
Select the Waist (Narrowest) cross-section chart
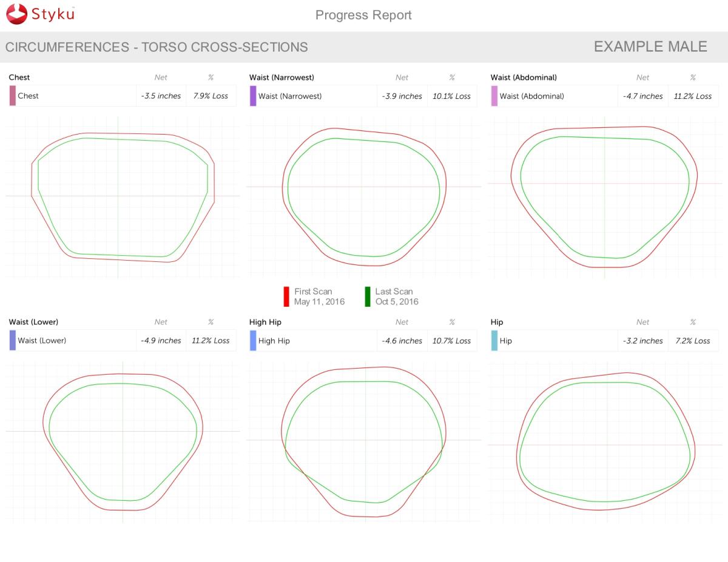(x=363, y=197)
